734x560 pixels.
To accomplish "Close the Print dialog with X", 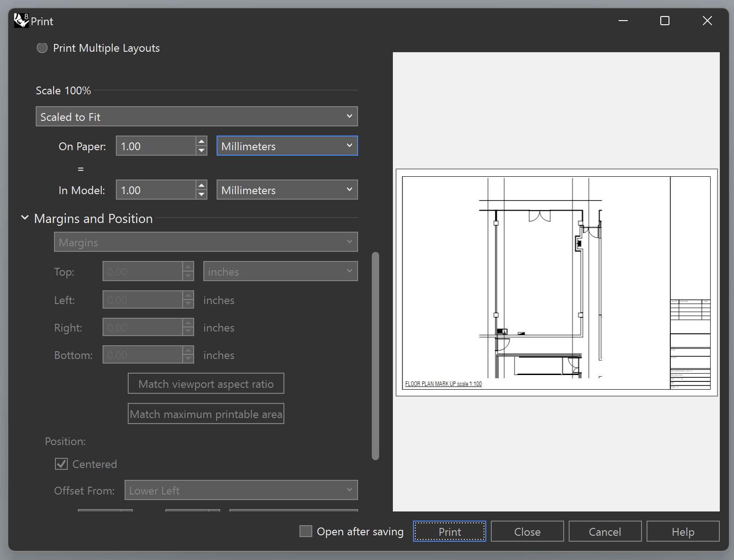I will click(707, 21).
